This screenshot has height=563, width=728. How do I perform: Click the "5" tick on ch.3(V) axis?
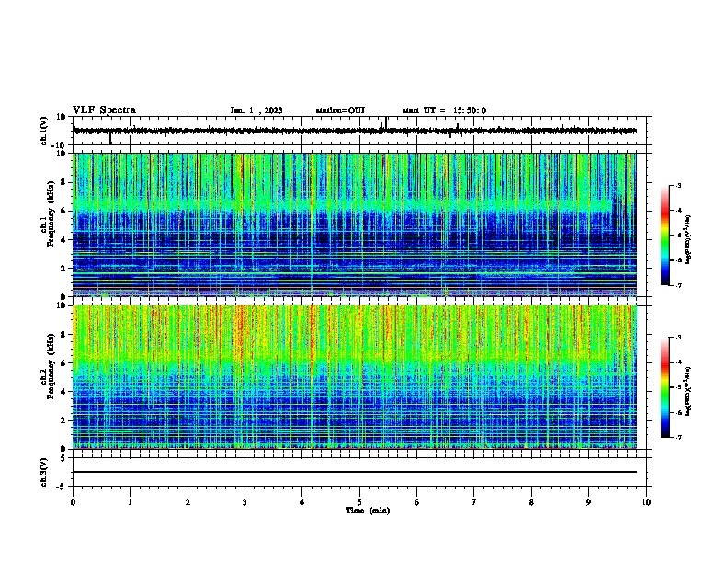[64, 458]
